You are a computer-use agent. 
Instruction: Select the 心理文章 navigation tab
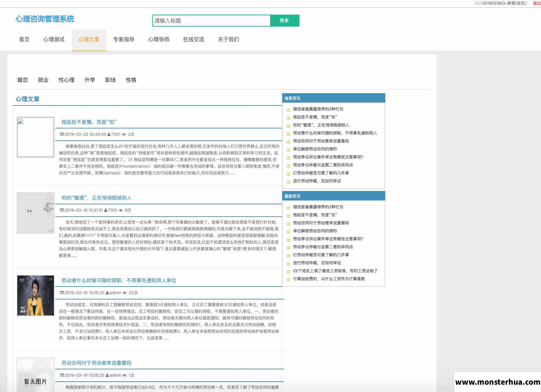pyautogui.click(x=89, y=39)
